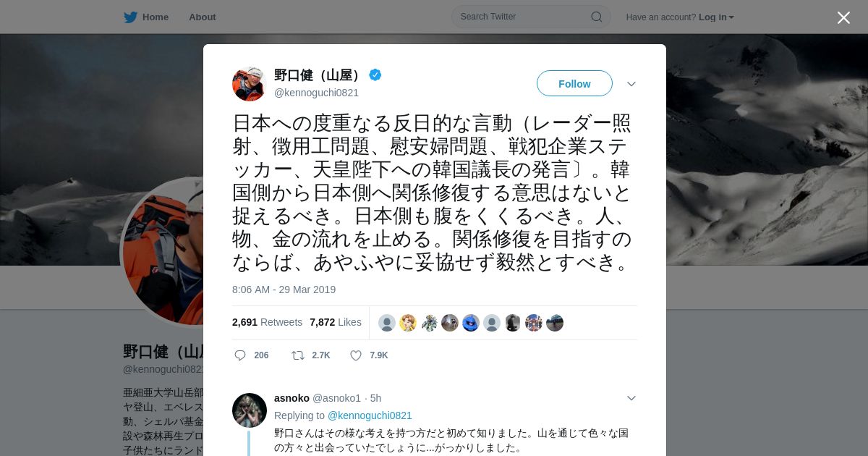Open 野口健 tweet author avatar
Screen dimensions: 868x456
(x=250, y=84)
